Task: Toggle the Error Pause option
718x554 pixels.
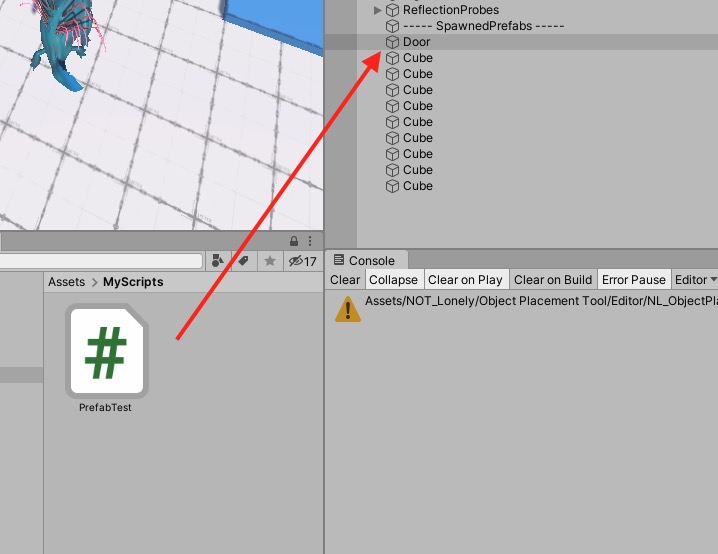Action: pos(633,280)
